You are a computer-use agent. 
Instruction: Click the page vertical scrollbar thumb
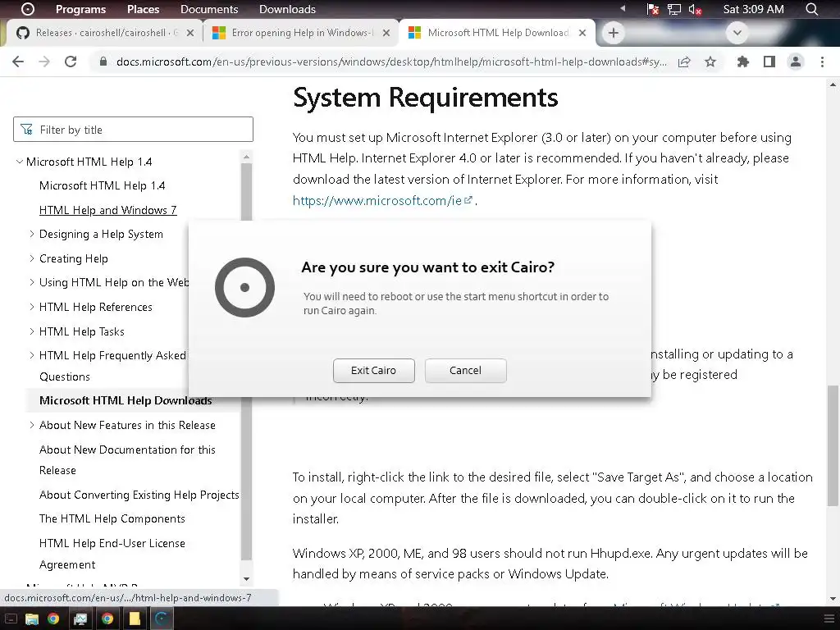(833, 445)
